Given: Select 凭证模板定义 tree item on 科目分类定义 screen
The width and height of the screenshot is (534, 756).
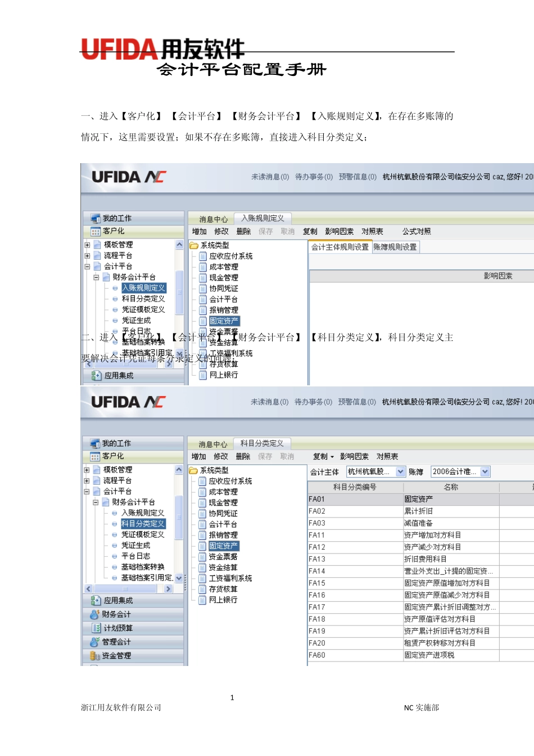Looking at the screenshot, I should click(x=143, y=535).
